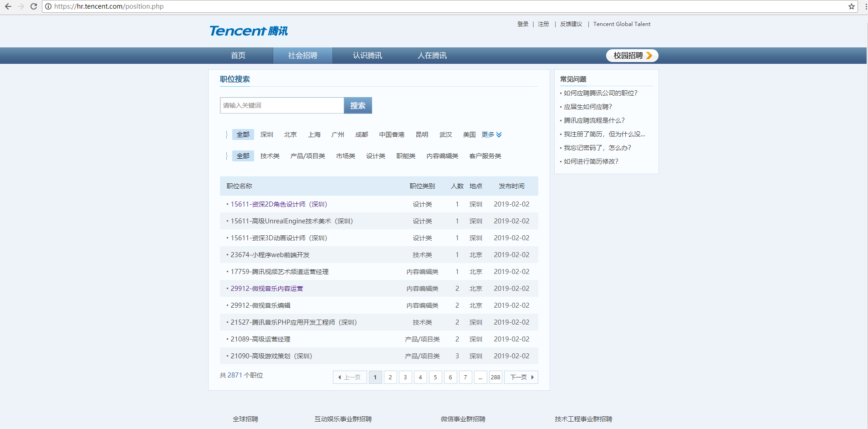Click the 注册 register link
Image resolution: width=868 pixels, height=429 pixels.
point(543,24)
